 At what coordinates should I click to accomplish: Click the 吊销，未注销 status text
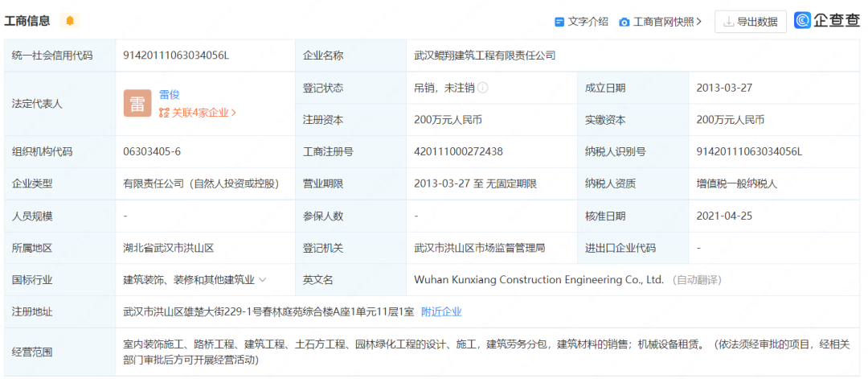[x=444, y=88]
